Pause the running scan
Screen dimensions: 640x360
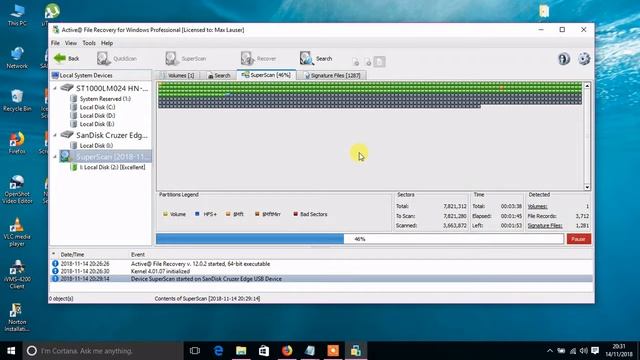(578, 239)
